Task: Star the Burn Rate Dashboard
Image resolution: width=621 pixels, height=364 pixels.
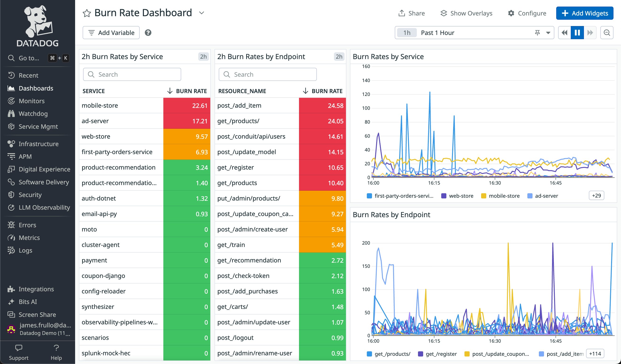Action: pos(87,13)
